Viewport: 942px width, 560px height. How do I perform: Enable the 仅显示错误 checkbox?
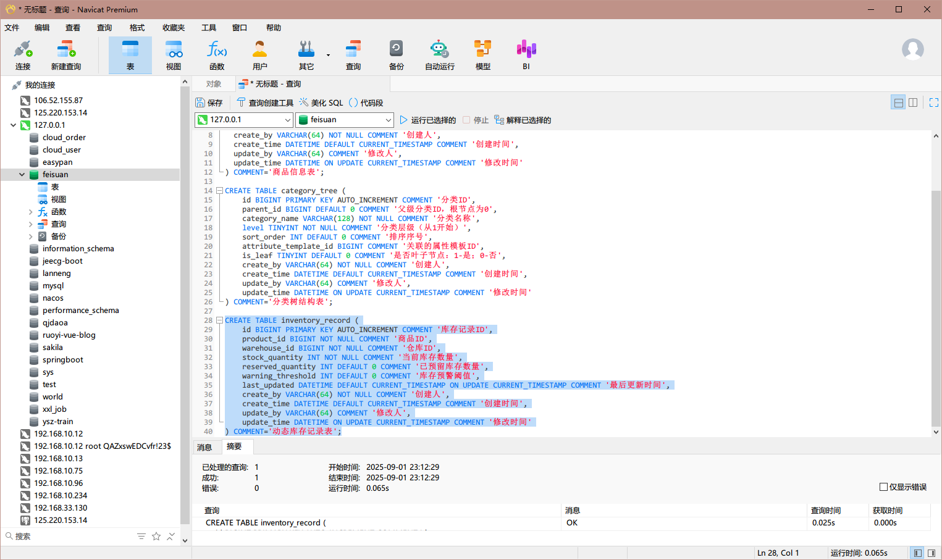click(x=883, y=487)
